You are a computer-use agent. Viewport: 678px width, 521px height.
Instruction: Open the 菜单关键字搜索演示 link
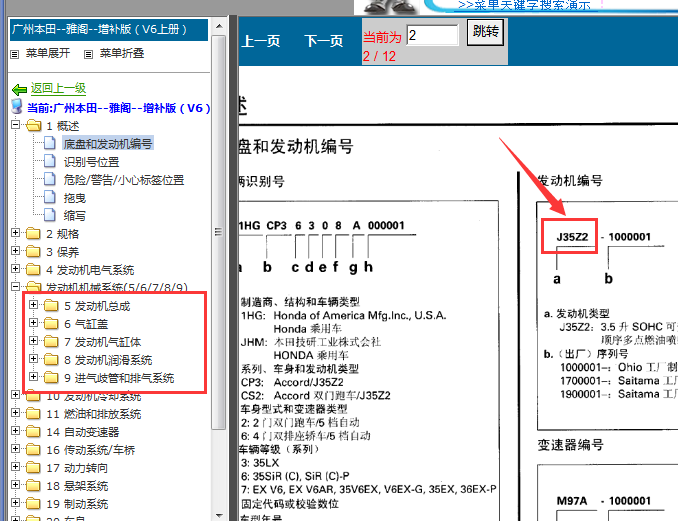(x=524, y=6)
